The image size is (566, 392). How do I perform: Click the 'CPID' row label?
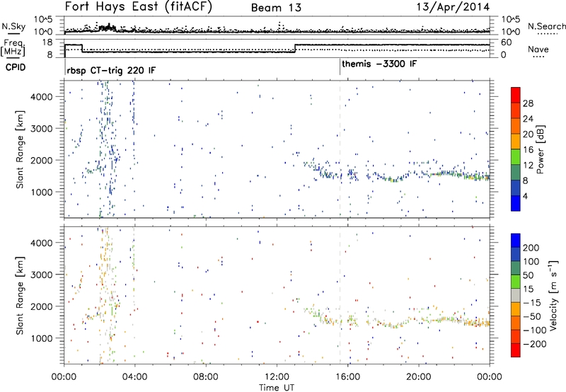point(16,67)
